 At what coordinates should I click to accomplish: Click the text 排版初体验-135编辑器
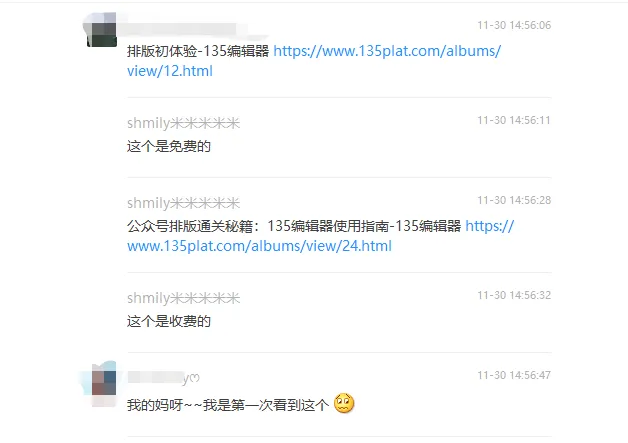click(198, 51)
